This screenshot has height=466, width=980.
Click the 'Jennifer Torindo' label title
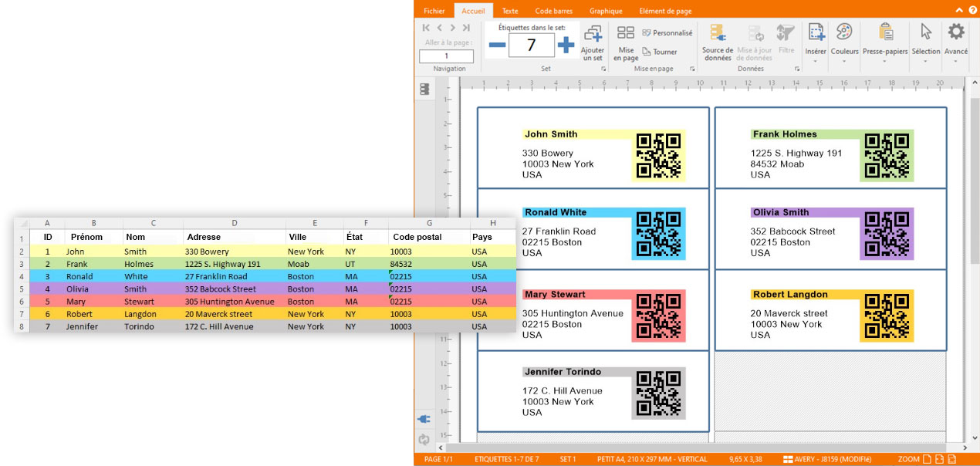pos(563,372)
